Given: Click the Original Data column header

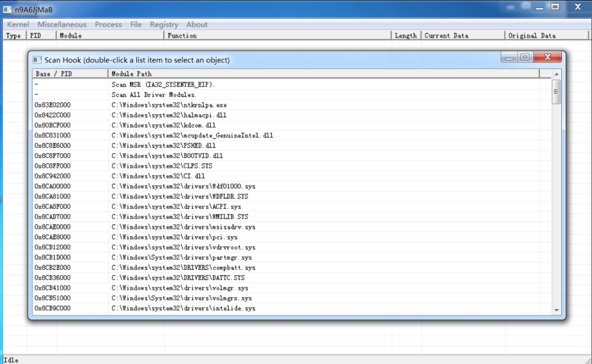Looking at the screenshot, I should (x=530, y=35).
